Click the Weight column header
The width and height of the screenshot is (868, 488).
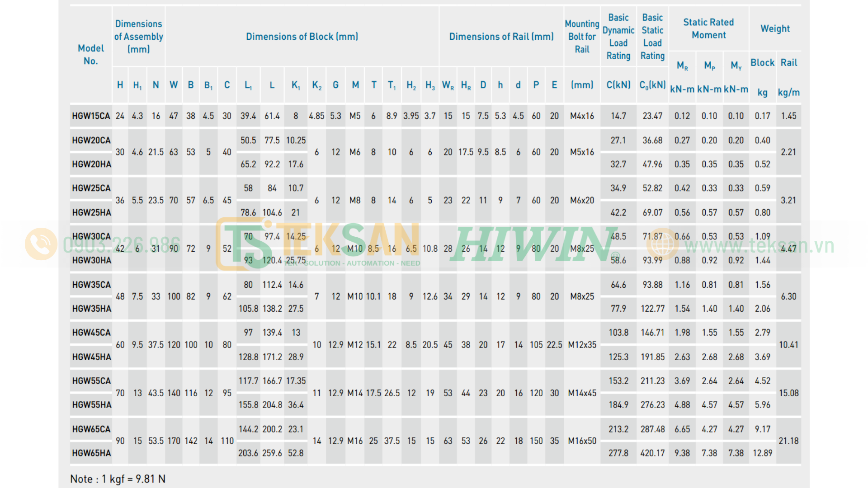pyautogui.click(x=775, y=28)
